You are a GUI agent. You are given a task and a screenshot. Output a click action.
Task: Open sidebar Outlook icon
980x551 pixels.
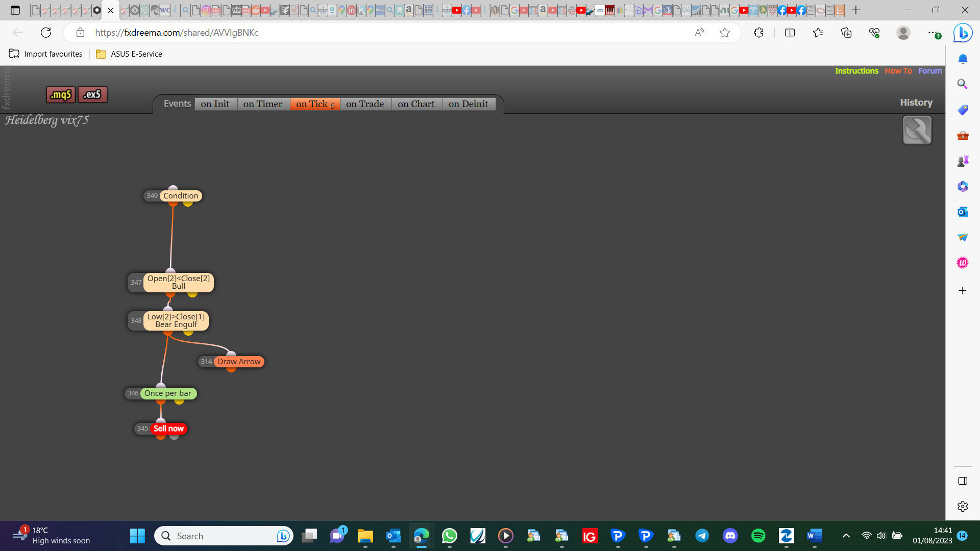[x=963, y=212]
